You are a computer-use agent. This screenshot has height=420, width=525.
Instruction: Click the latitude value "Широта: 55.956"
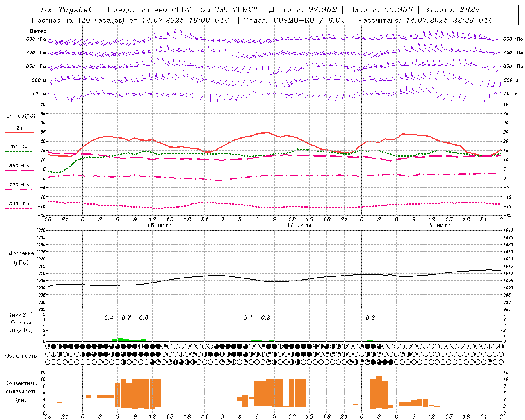tap(380, 10)
